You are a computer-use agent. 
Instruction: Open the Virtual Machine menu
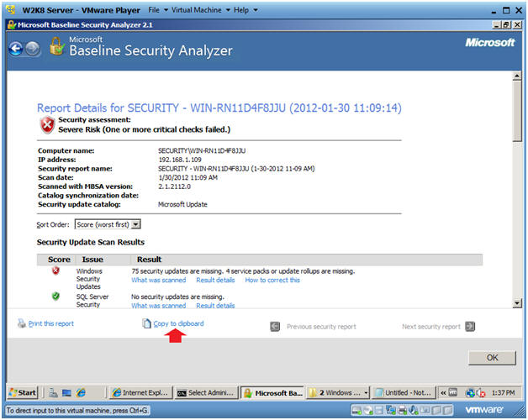point(201,10)
